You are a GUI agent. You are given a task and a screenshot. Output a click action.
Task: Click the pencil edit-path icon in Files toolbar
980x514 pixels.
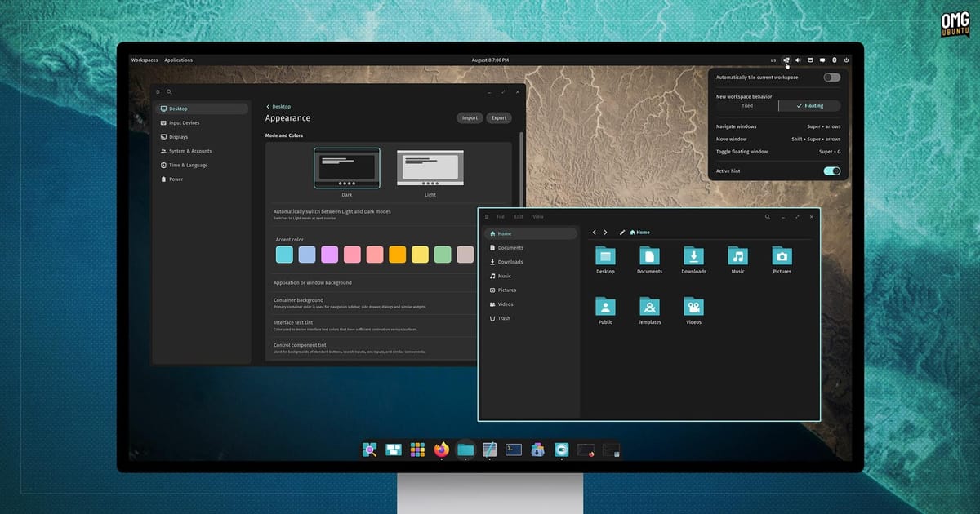622,232
